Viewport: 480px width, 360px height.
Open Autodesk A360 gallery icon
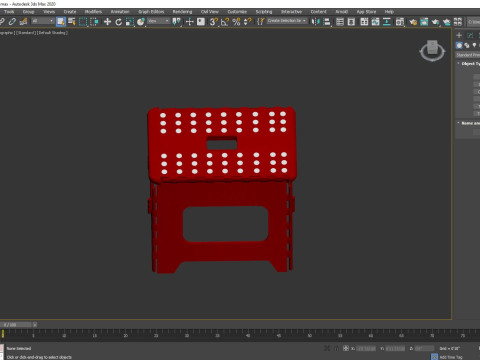pyautogui.click(x=458, y=22)
